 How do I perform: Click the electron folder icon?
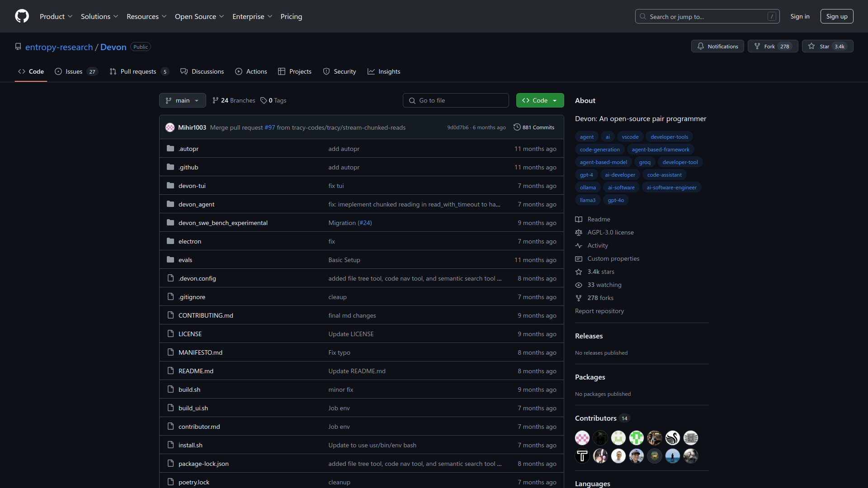coord(170,241)
